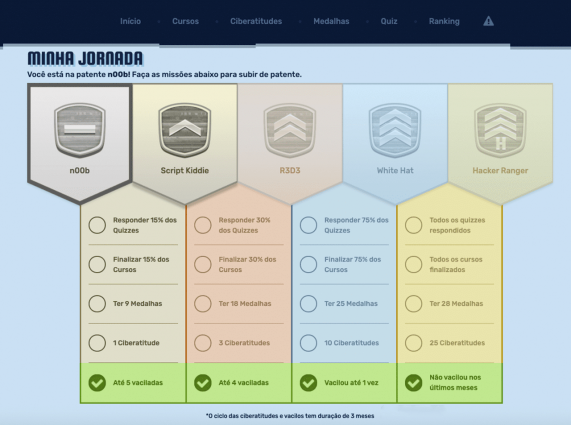Toggle circle for Todos os quizzes respondidos

tap(414, 225)
